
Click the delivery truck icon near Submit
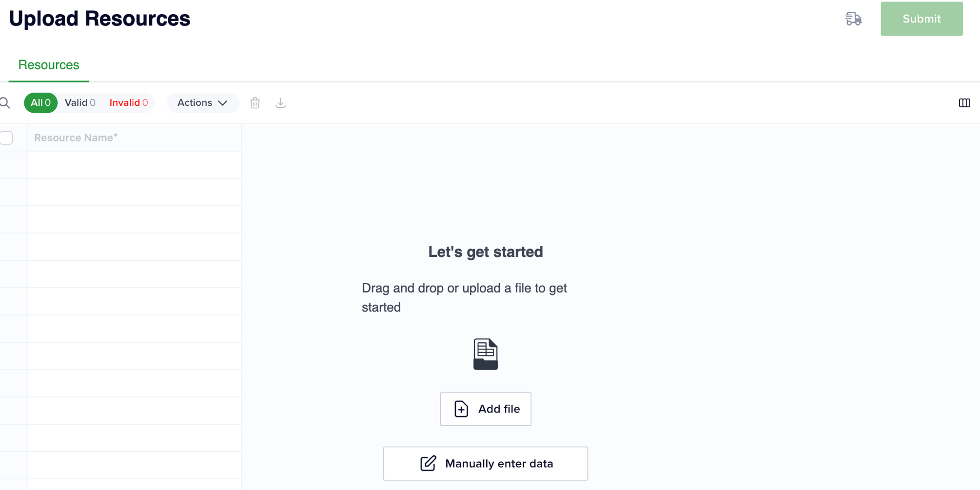pos(853,19)
